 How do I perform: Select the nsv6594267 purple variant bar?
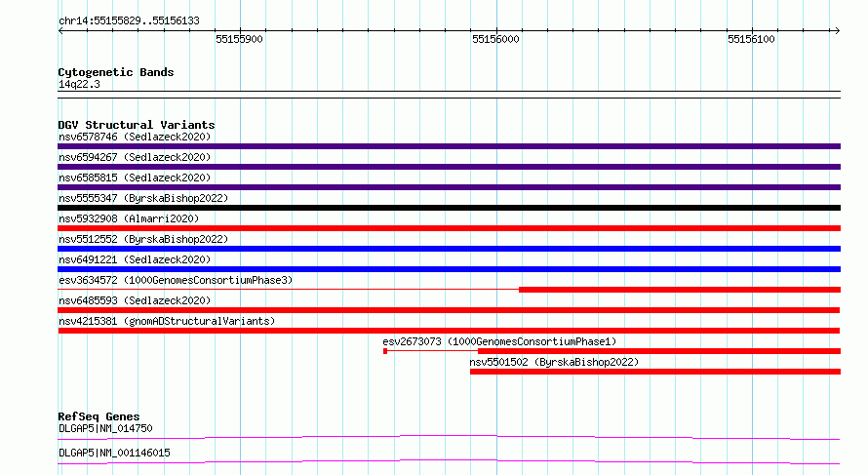pos(449,167)
